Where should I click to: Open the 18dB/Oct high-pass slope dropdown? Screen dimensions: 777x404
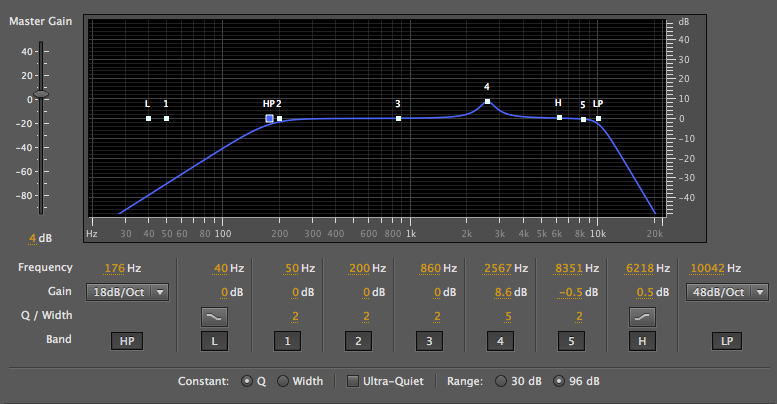127,292
